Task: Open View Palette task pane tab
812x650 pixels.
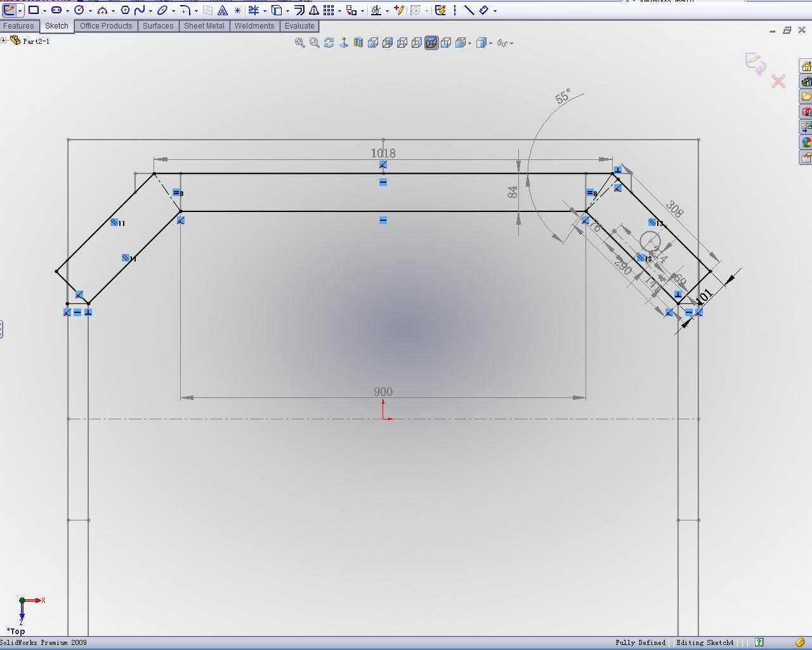Action: coord(806,127)
